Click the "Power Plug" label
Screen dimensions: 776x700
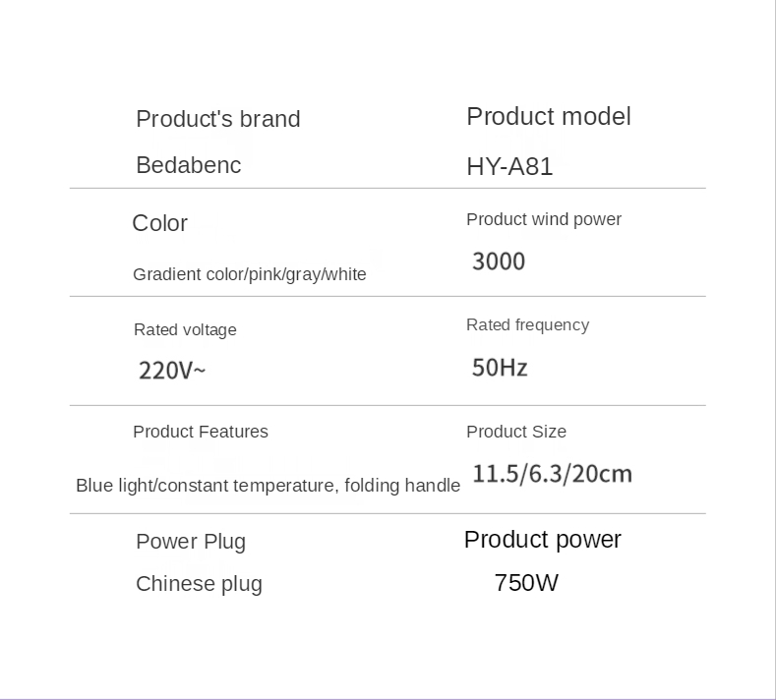[x=191, y=542]
